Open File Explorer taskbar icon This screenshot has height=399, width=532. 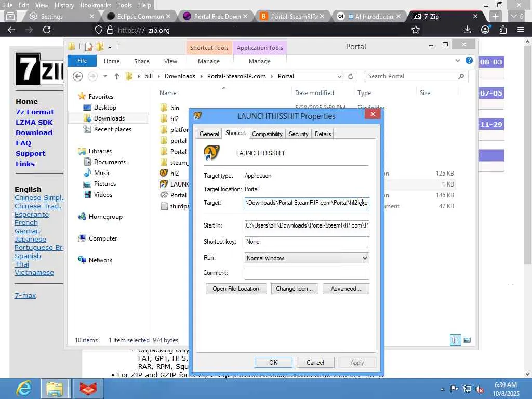pos(55,389)
